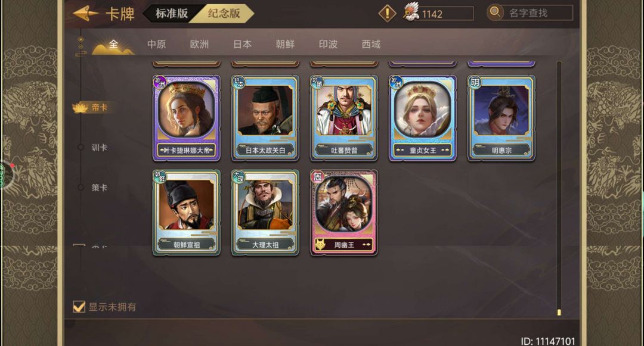Select the 叶卡捷琳娜大帝 card
The width and height of the screenshot is (644, 346).
pyautogui.click(x=187, y=118)
